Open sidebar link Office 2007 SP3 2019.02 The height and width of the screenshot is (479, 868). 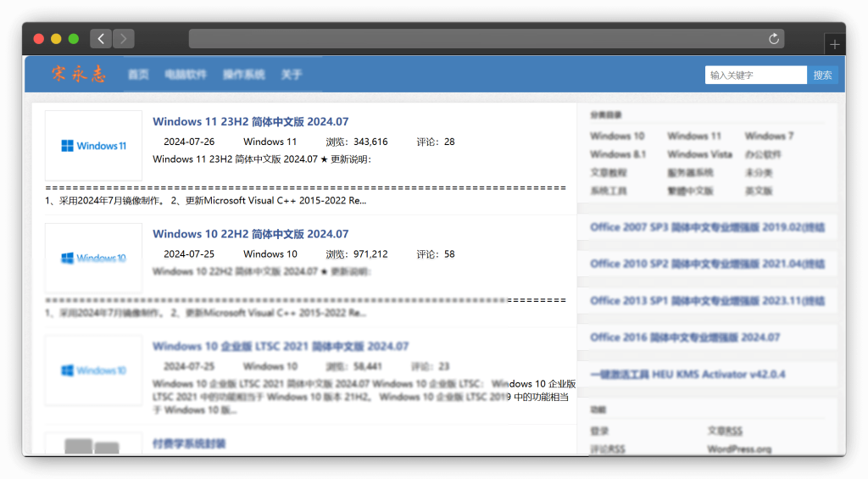(x=708, y=227)
